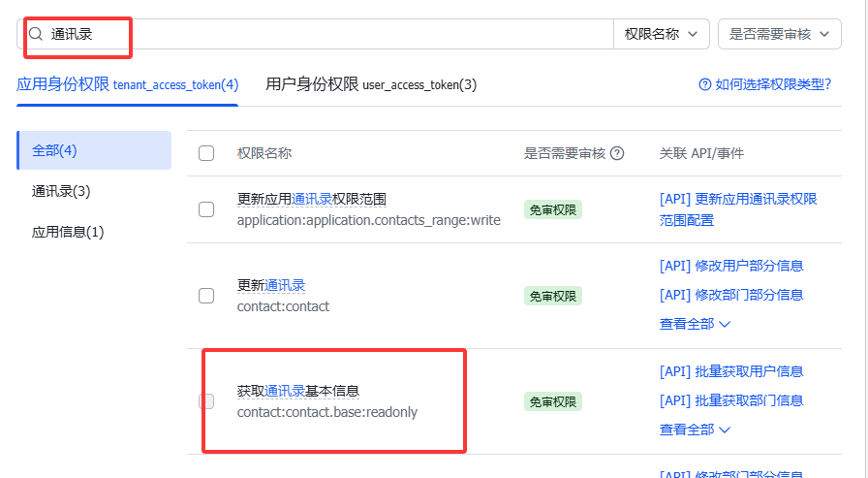Tick the 获取通讯录基本信息 checkbox
The width and height of the screenshot is (868, 478).
[x=206, y=401]
